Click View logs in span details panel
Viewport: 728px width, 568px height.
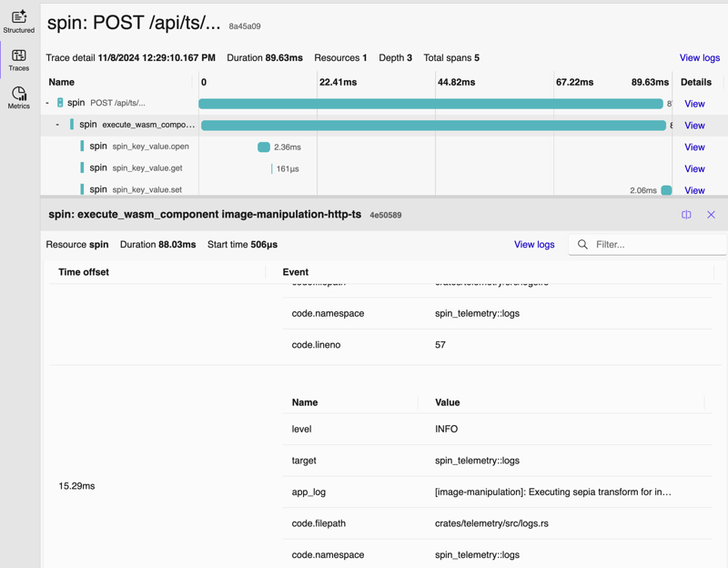tap(534, 245)
